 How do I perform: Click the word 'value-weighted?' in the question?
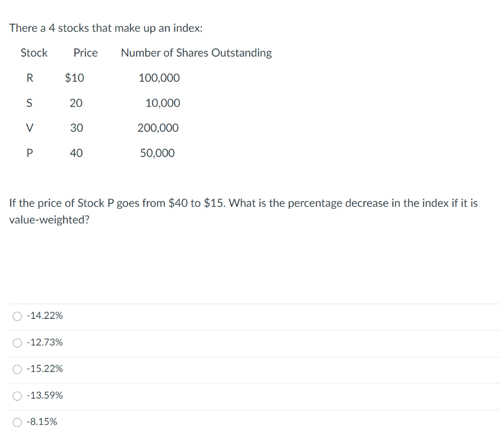pyautogui.click(x=49, y=220)
